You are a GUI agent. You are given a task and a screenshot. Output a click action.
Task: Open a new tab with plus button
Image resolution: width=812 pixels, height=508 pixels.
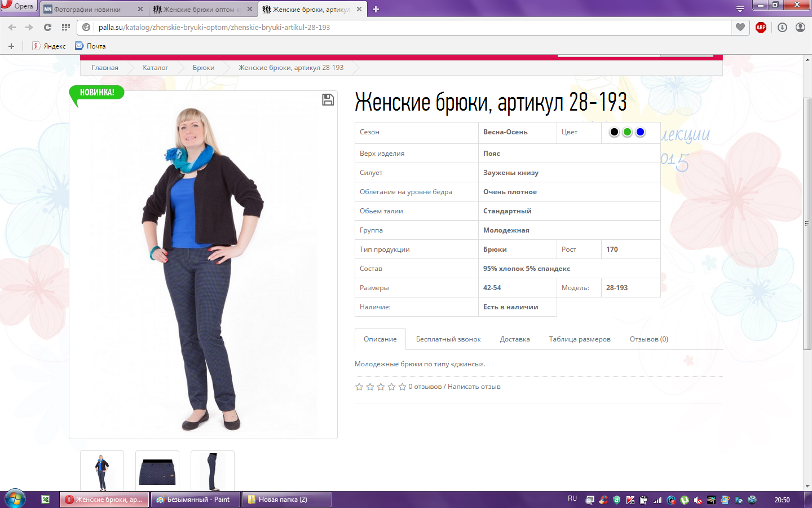point(376,9)
